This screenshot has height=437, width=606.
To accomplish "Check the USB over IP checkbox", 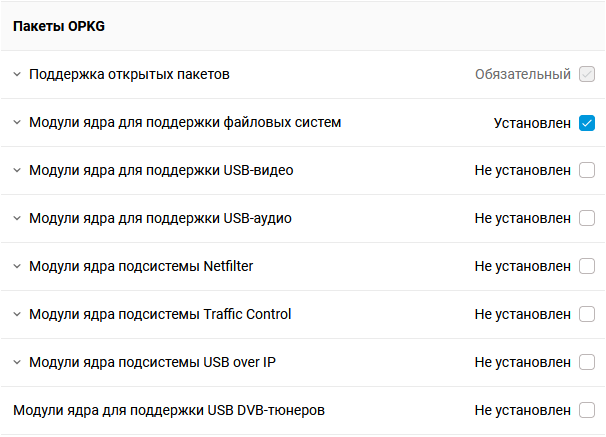I will tap(587, 362).
